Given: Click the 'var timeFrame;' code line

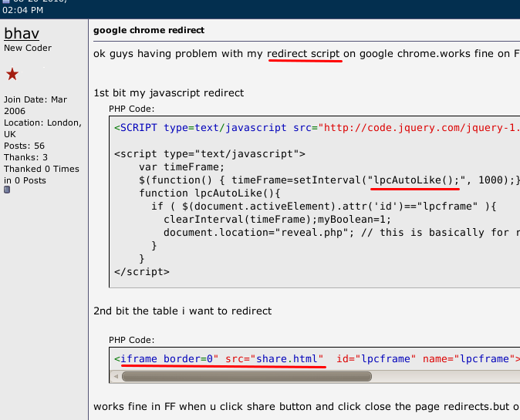Looking at the screenshot, I should 182,167.
